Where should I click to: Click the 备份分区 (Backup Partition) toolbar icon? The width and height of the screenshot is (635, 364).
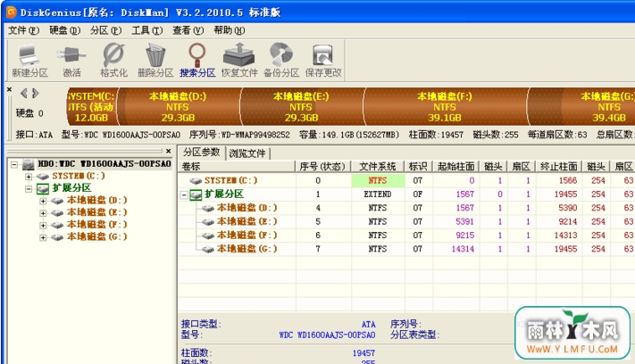281,61
